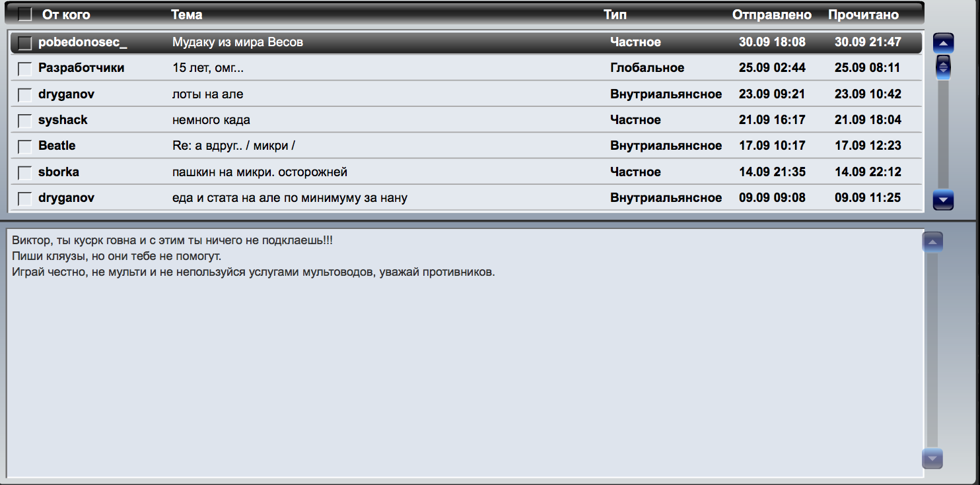Select checkbox next to syshack message
Screen dimensions: 980x485
pyautogui.click(x=25, y=121)
